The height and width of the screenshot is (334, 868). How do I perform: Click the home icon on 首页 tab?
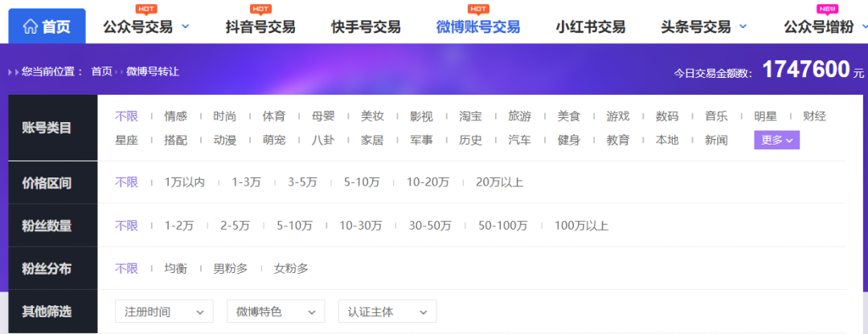tap(31, 26)
